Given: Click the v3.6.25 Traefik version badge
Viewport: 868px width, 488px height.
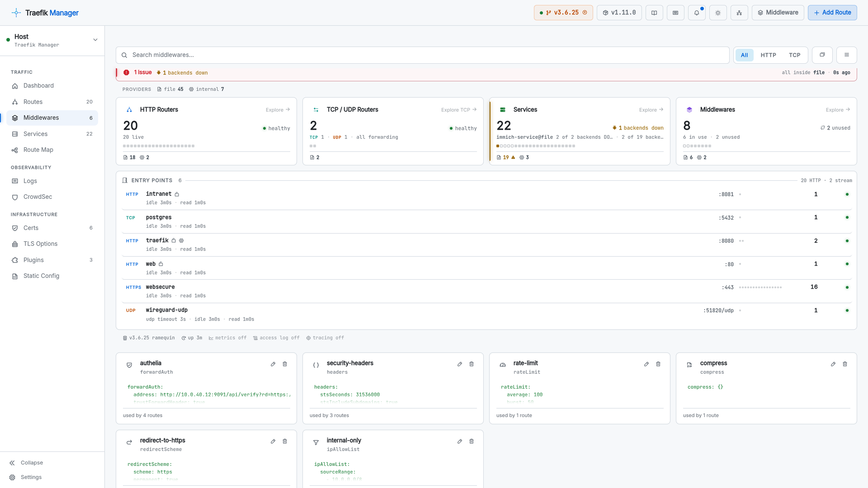Looking at the screenshot, I should [x=563, y=13].
